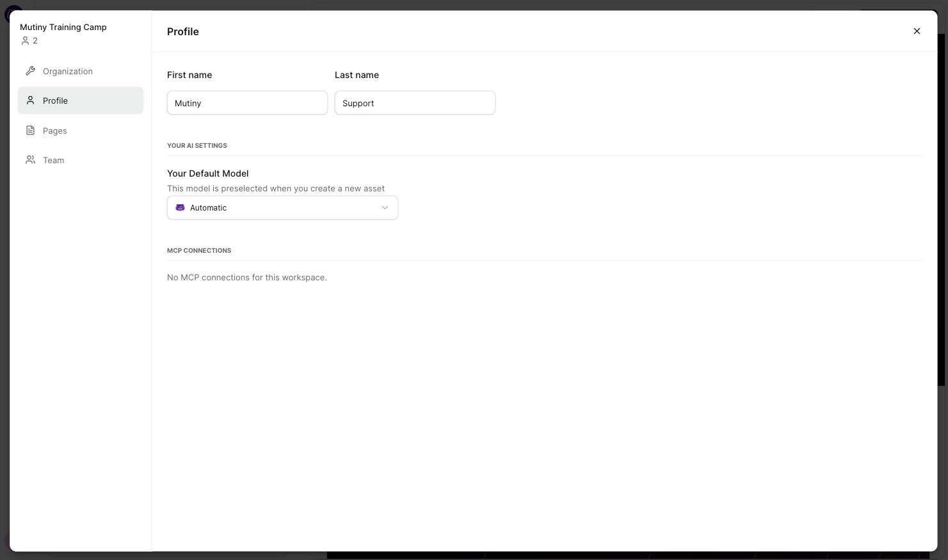The height and width of the screenshot is (560, 948).
Task: Open the Organization settings section
Action: click(x=81, y=71)
